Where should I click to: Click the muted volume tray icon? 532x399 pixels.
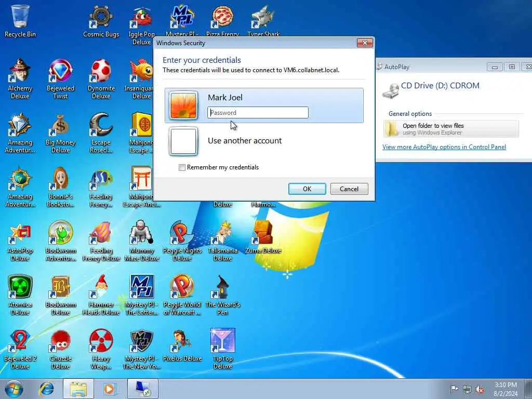click(x=480, y=389)
